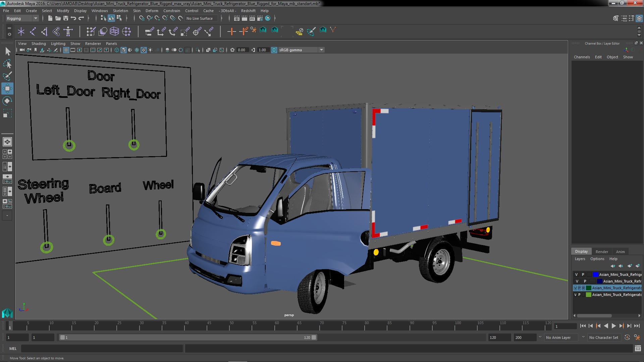Toggle R display type on selected layer
644x362 pixels.
point(583,288)
